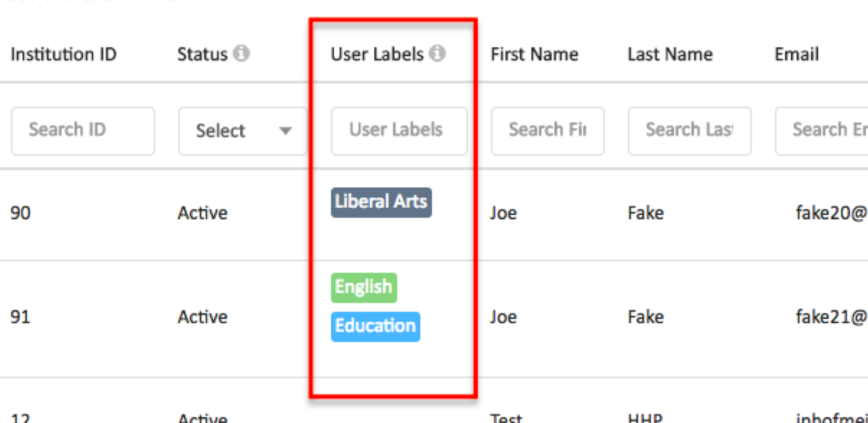Screen dimensions: 868x423
Task: Click the Email column header
Action: coord(797,54)
